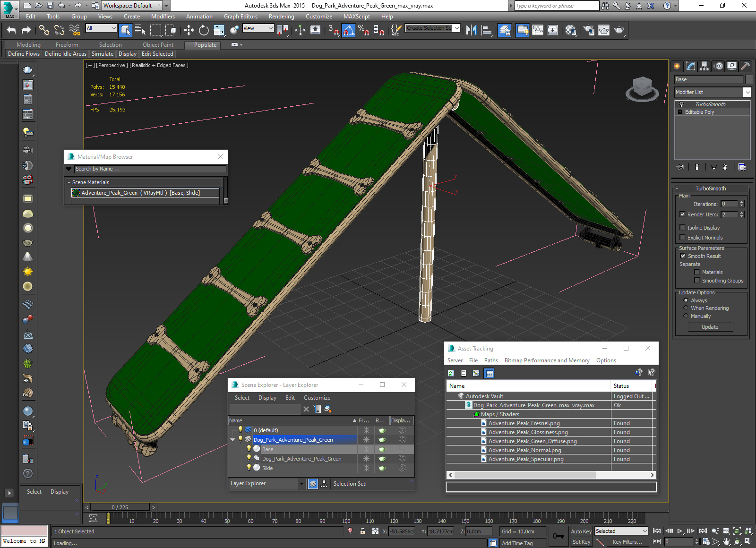Collapse Dog_Park_Adventure_Peak_Green layer in explorer

232,440
